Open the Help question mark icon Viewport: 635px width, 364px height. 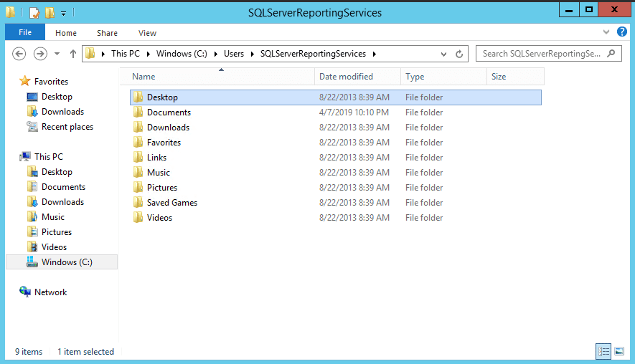click(621, 32)
